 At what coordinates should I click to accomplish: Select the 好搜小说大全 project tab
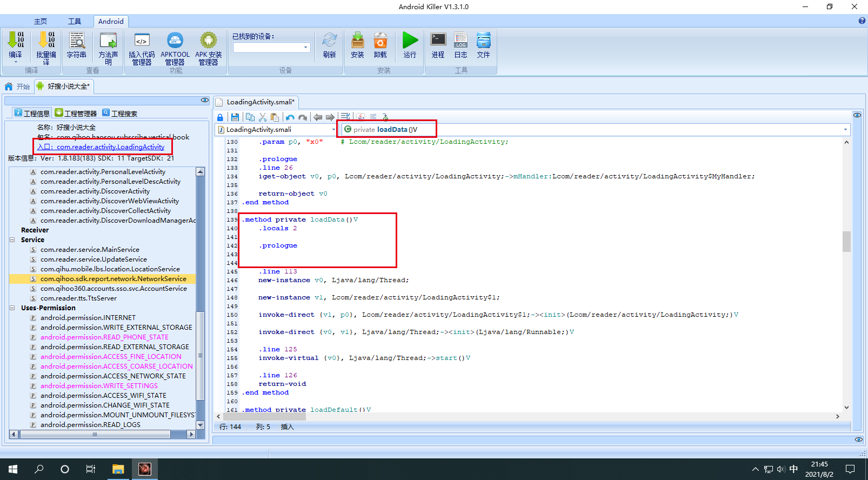point(64,86)
